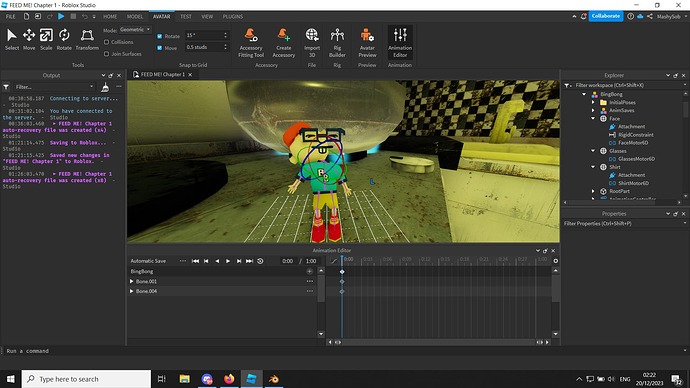Screen dimensions: 690x388
Task: Open the Geometric mode dropdown
Action: pyautogui.click(x=135, y=30)
